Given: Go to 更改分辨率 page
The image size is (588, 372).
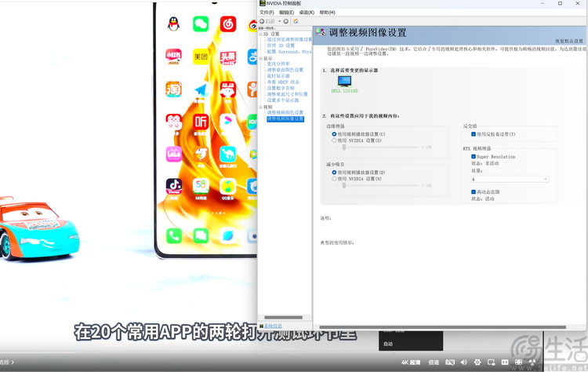Looking at the screenshot, I should pyautogui.click(x=278, y=64).
